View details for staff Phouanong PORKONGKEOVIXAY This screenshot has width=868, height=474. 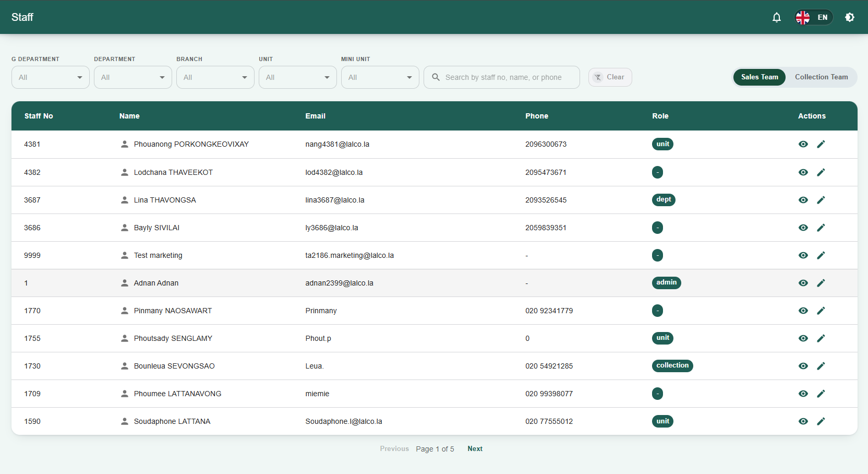click(803, 144)
